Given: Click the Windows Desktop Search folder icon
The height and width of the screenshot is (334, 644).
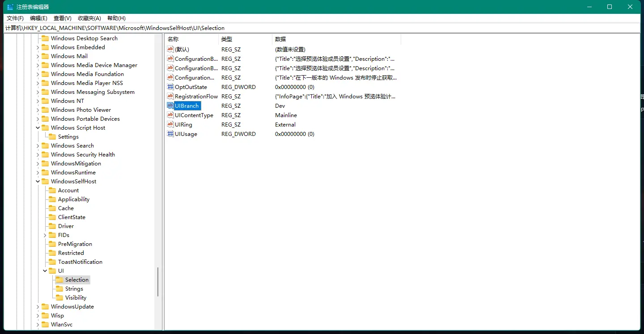Looking at the screenshot, I should (45, 38).
